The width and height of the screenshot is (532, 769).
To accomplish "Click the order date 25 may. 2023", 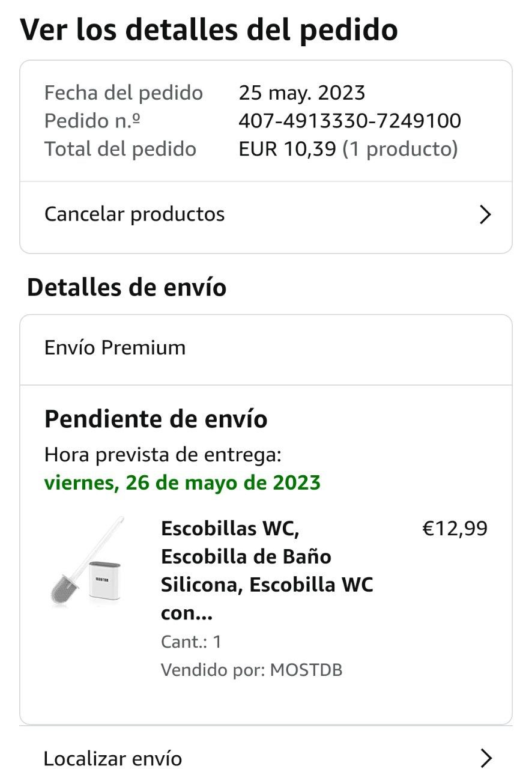I will (301, 93).
